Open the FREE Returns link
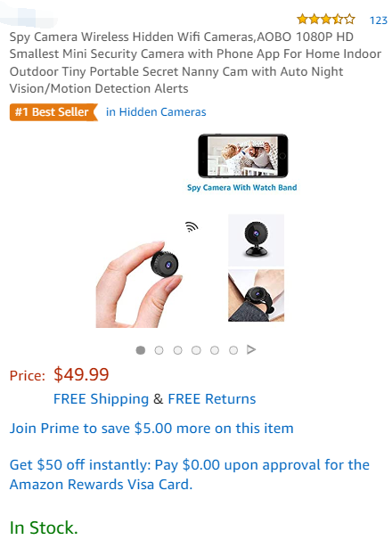 click(x=212, y=399)
